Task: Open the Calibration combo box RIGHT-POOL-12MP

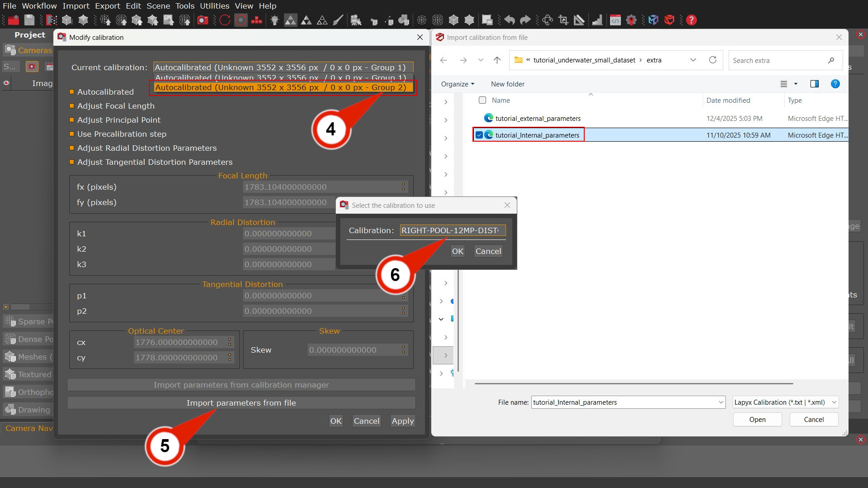Action: [452, 230]
